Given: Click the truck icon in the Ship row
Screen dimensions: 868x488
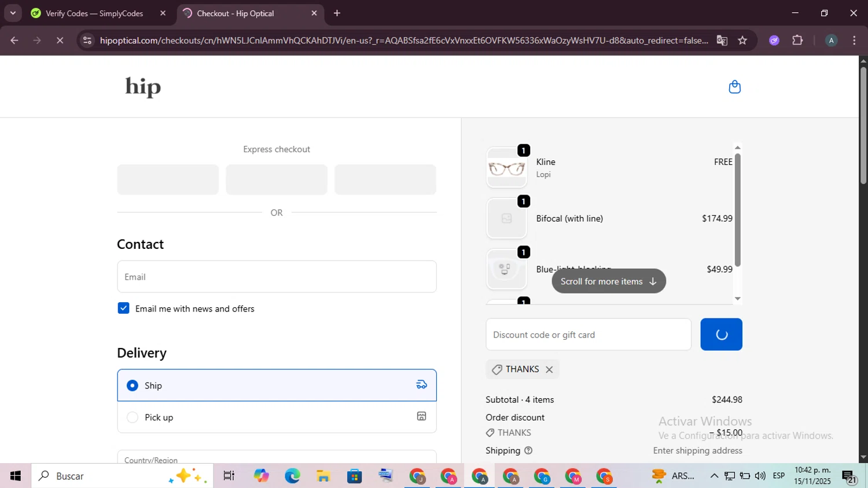Looking at the screenshot, I should (x=421, y=384).
